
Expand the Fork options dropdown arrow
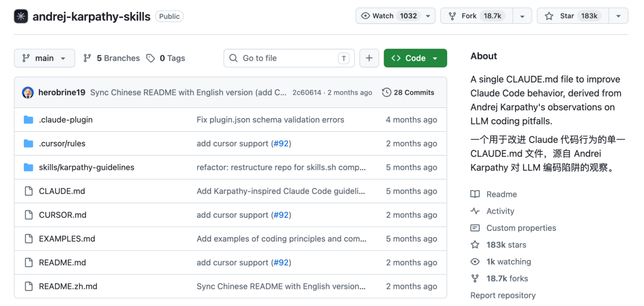[x=522, y=16]
